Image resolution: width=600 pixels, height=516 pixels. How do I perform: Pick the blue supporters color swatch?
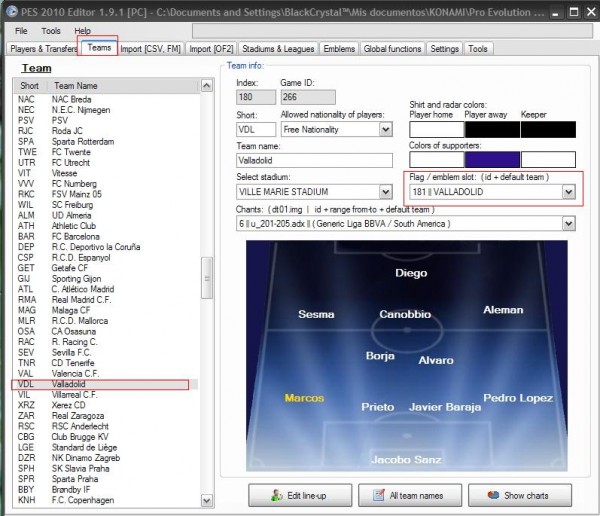point(492,160)
